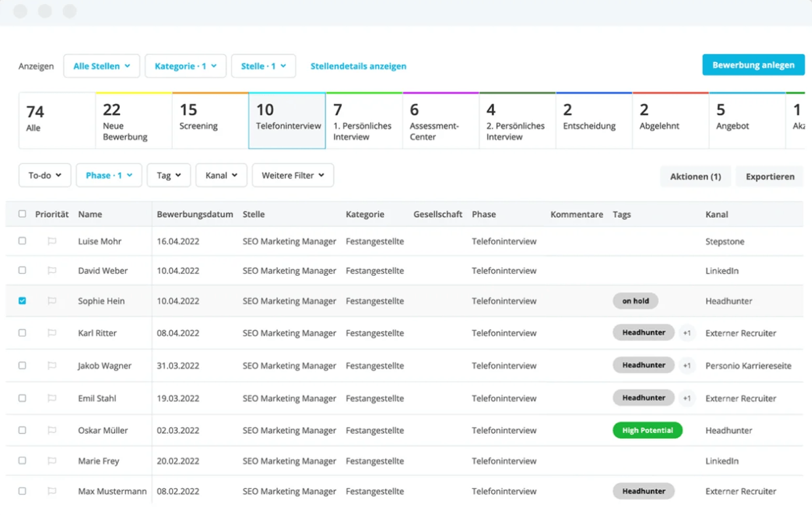Click priority flag for David Weber
This screenshot has height=515, width=812.
(x=52, y=270)
